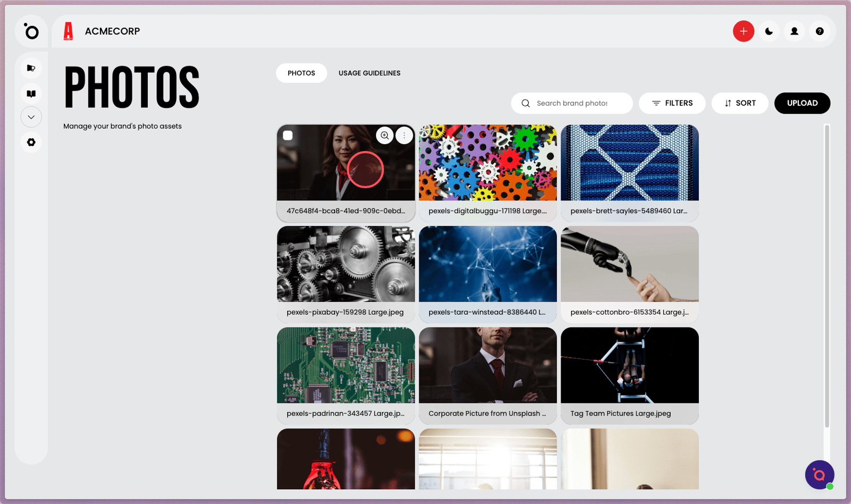Toggle dark mode with moon icon

(x=769, y=31)
